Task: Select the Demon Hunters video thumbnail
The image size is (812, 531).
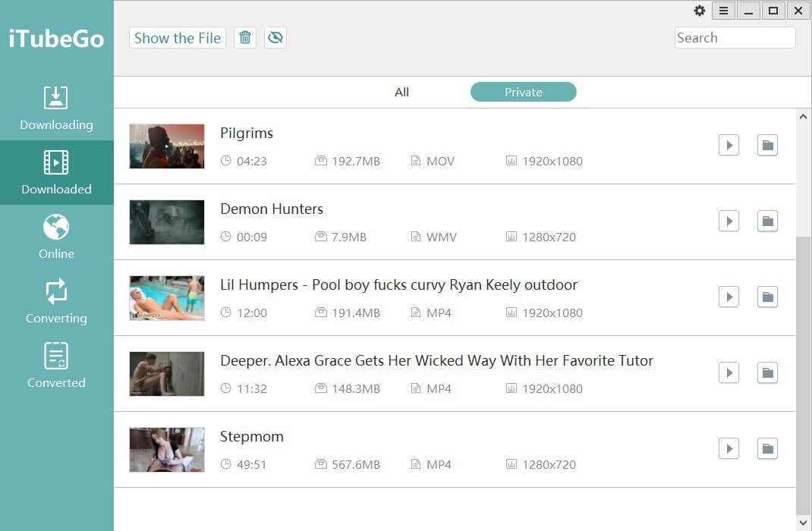Action: (167, 222)
